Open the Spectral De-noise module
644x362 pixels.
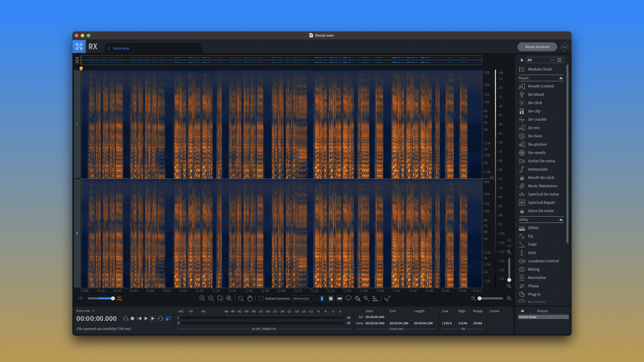click(x=541, y=194)
